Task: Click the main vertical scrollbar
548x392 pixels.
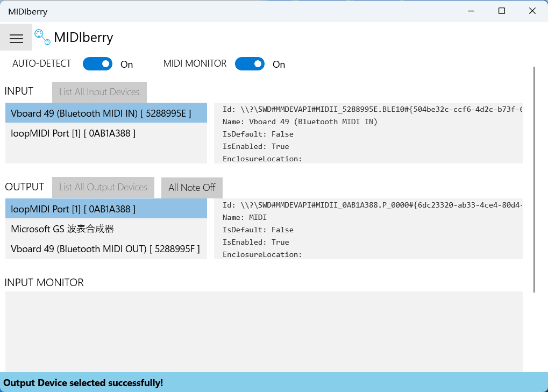Action: pyautogui.click(x=535, y=177)
